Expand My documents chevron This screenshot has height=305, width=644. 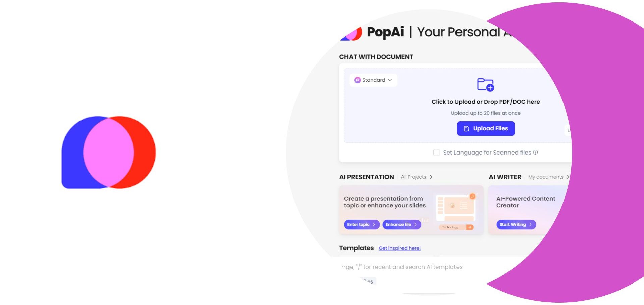[568, 177]
